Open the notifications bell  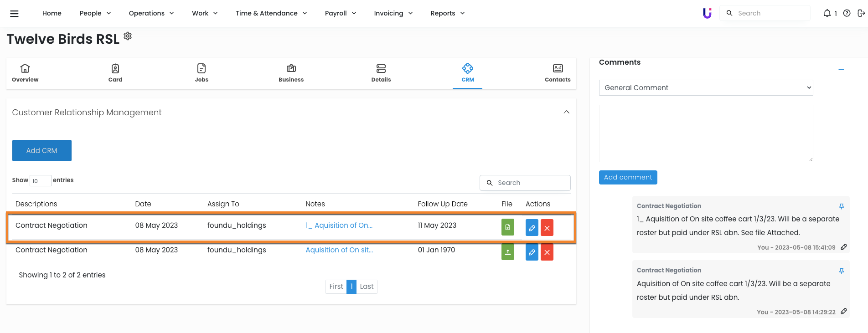pyautogui.click(x=827, y=13)
